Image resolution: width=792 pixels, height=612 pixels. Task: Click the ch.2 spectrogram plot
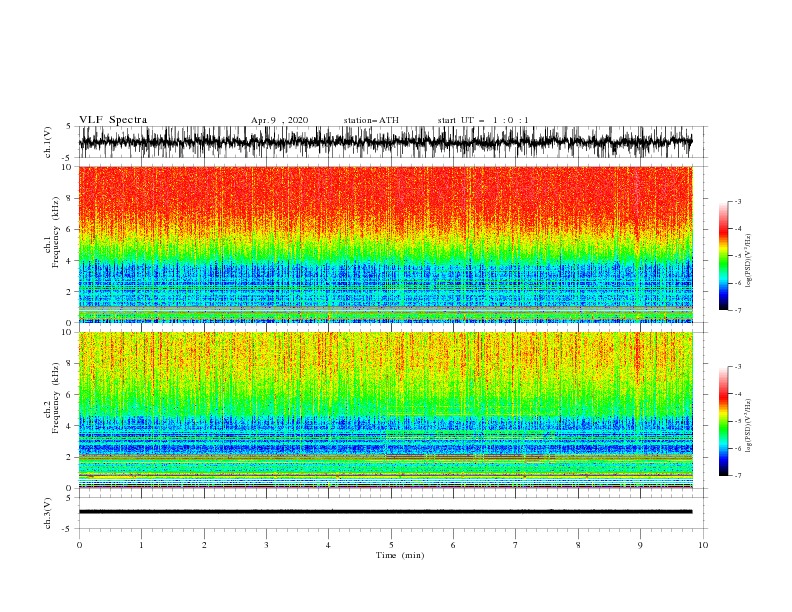[x=385, y=410]
